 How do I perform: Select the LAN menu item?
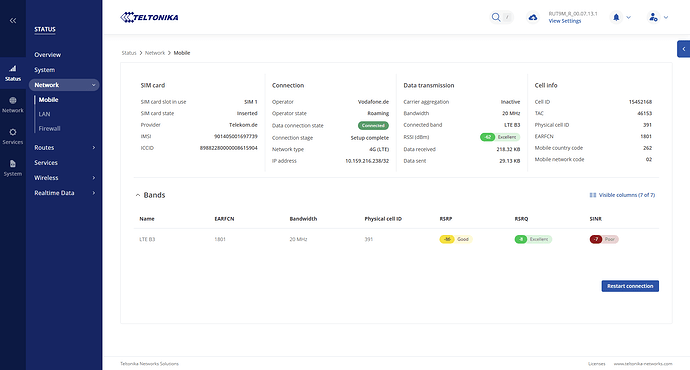pos(44,114)
